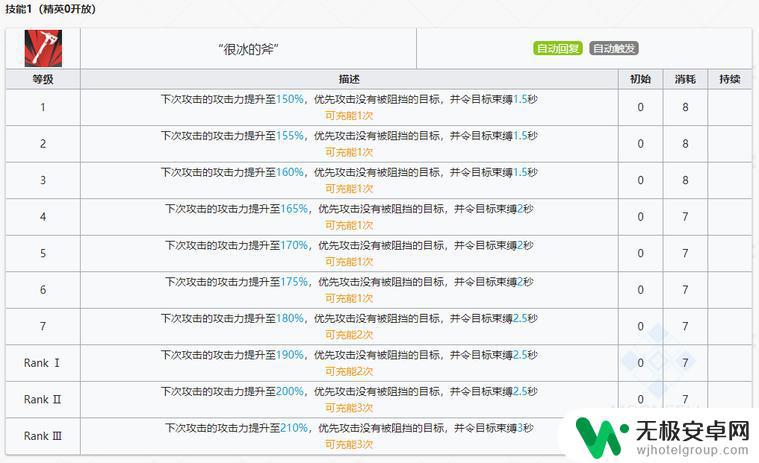Click the 初始 value 0 in level 4 row
The image size is (759, 463).
tap(640, 217)
